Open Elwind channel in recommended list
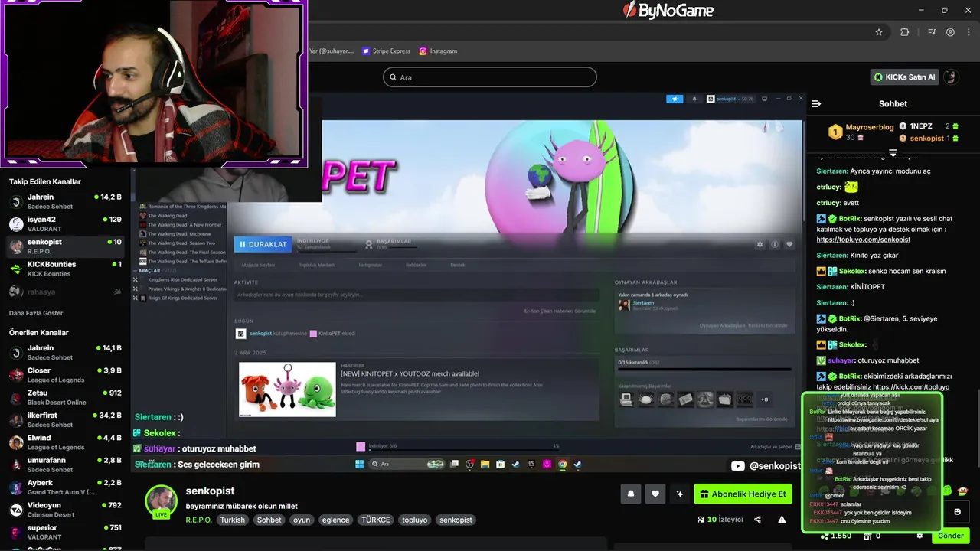The height and width of the screenshot is (551, 980). click(x=66, y=442)
